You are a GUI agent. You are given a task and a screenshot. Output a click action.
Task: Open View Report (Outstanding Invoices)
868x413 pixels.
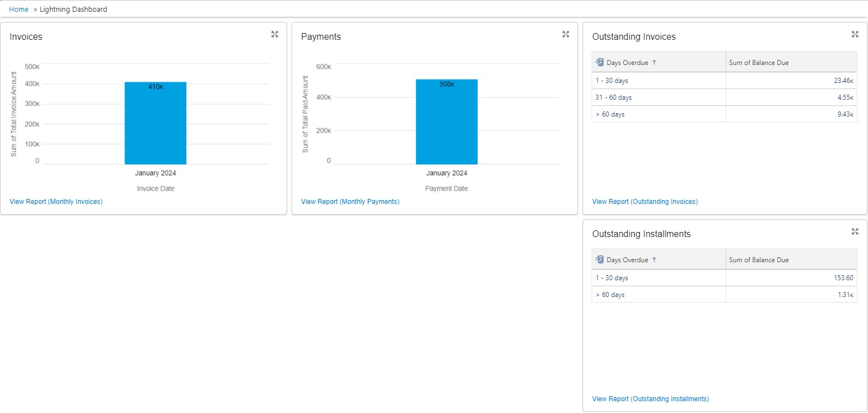pyautogui.click(x=645, y=201)
